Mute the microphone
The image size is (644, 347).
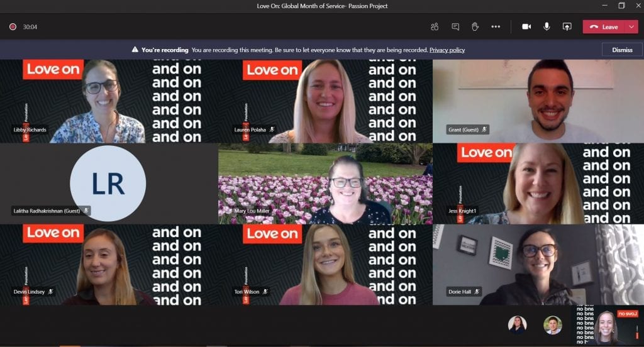coord(547,26)
